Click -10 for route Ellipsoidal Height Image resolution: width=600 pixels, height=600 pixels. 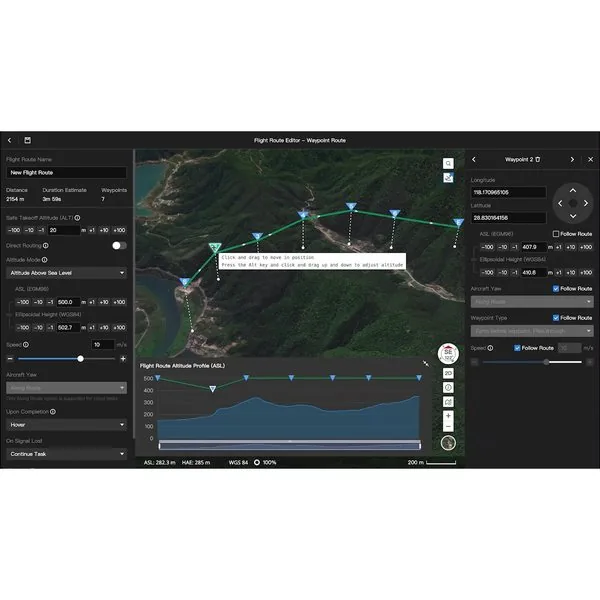[38, 328]
